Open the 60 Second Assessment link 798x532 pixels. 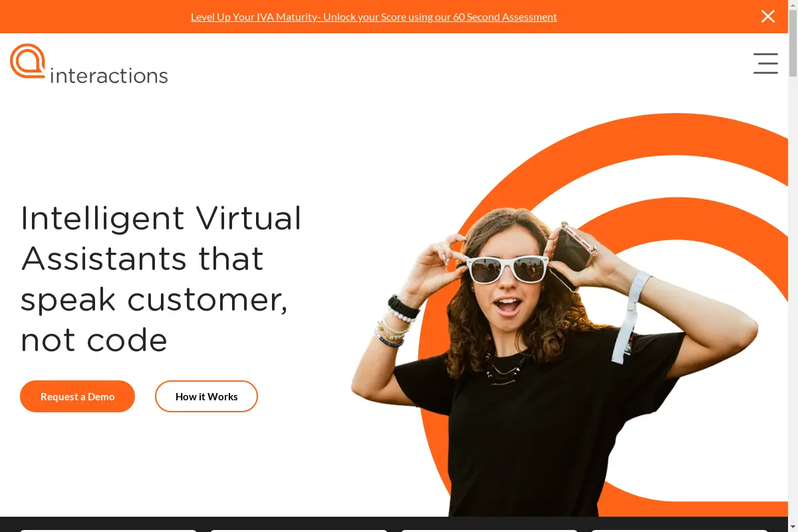374,17
